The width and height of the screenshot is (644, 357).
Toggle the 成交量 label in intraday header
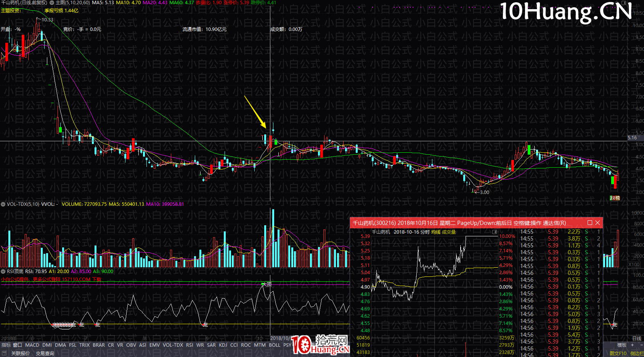pyautogui.click(x=449, y=232)
